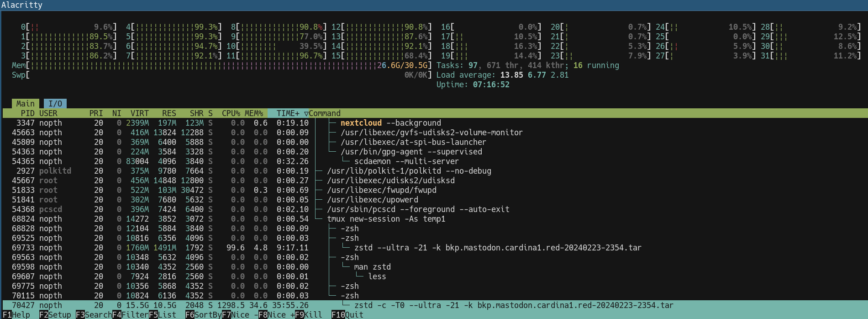Select the upowerd process row
Screen dimensions: 868x319
coord(435,200)
